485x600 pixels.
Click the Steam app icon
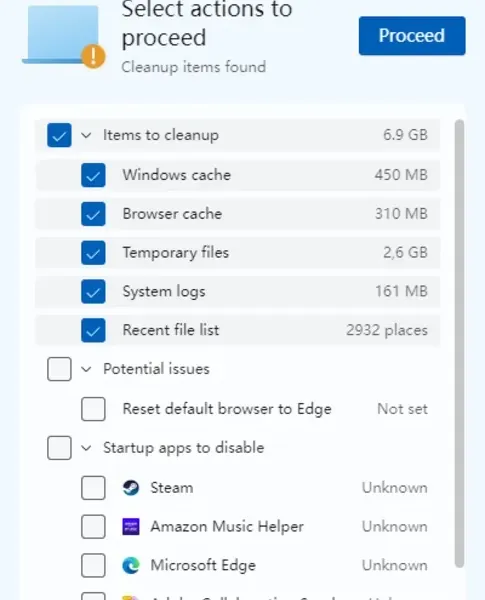point(131,488)
